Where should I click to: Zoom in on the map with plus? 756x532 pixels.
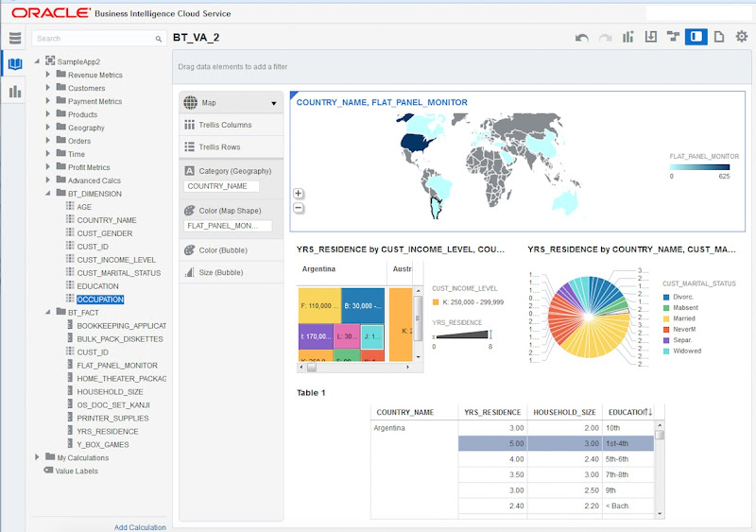299,194
